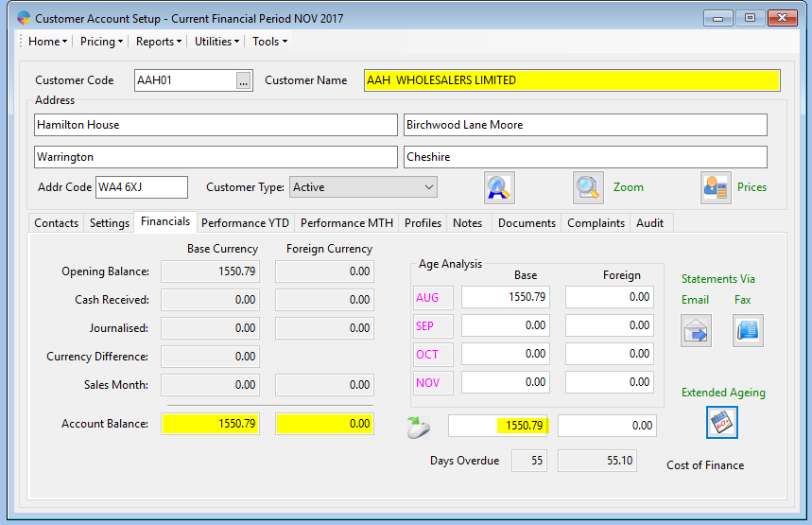The width and height of the screenshot is (812, 525).
Task: Select the Financials tab
Action: [165, 221]
